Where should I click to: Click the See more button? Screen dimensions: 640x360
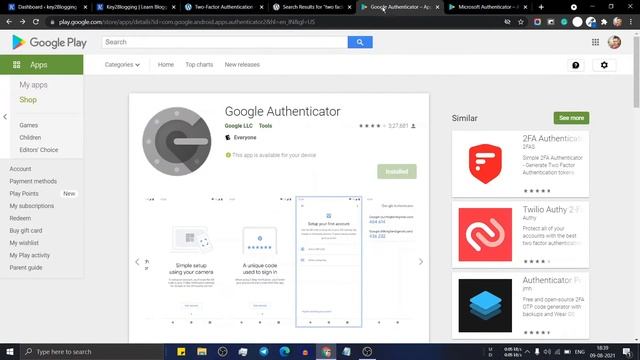pos(571,118)
